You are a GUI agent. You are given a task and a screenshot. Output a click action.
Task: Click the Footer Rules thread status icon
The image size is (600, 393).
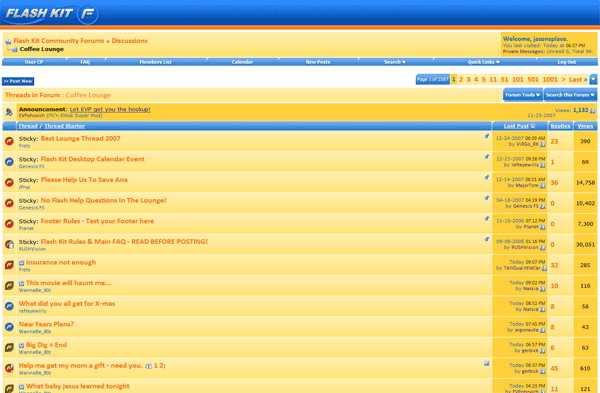(x=9, y=224)
